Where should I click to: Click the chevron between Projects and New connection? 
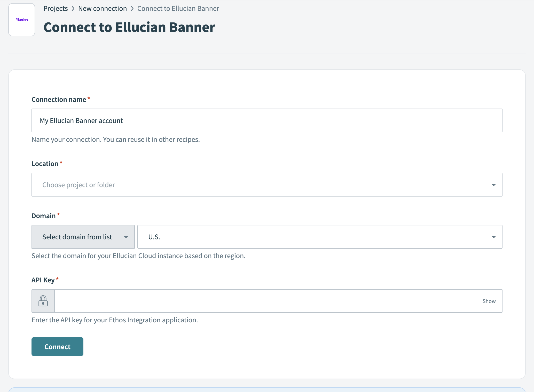tap(73, 9)
